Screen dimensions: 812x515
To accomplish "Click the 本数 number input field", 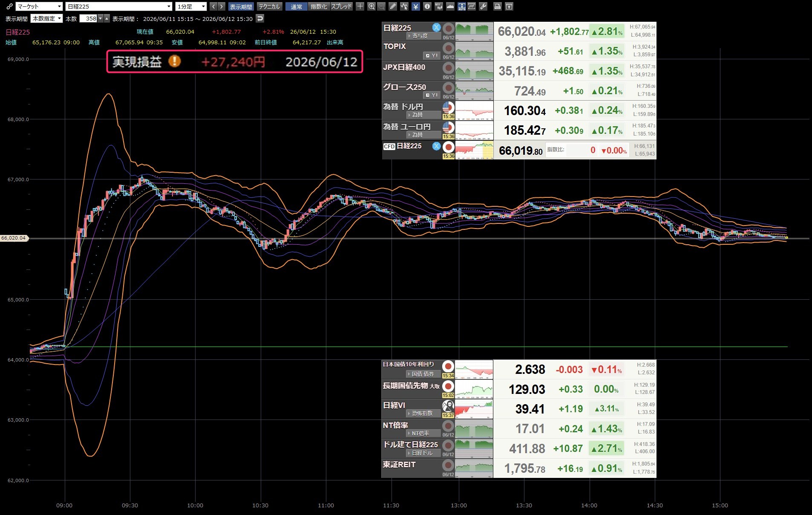I will (89, 18).
